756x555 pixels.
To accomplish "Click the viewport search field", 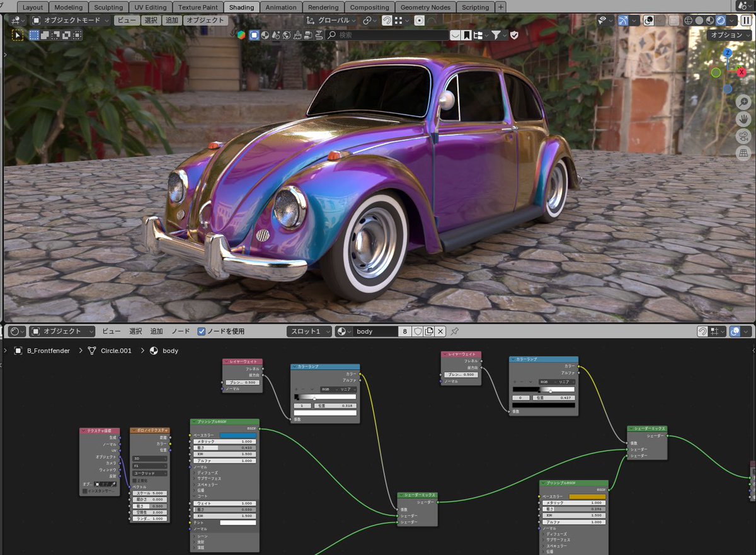I will [x=387, y=35].
